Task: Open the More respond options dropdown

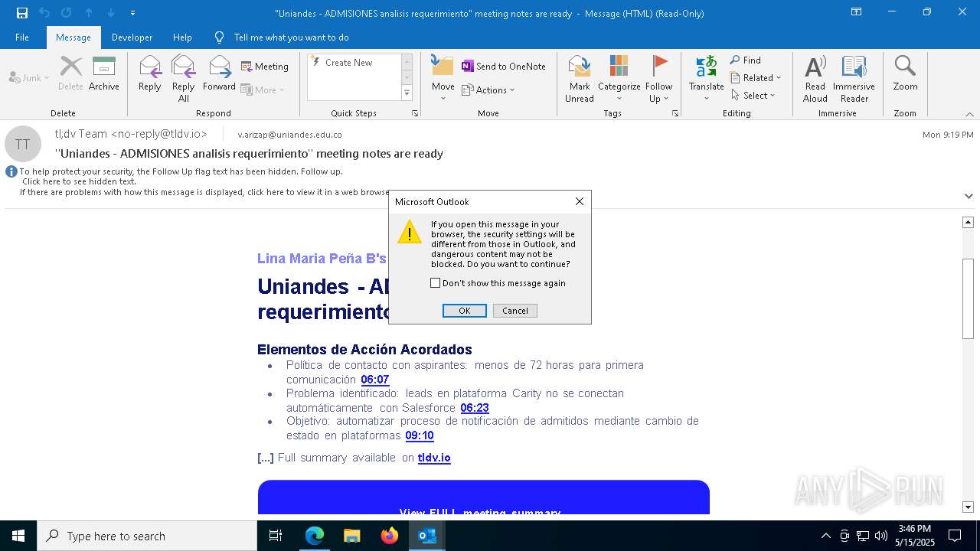Action: tap(263, 90)
